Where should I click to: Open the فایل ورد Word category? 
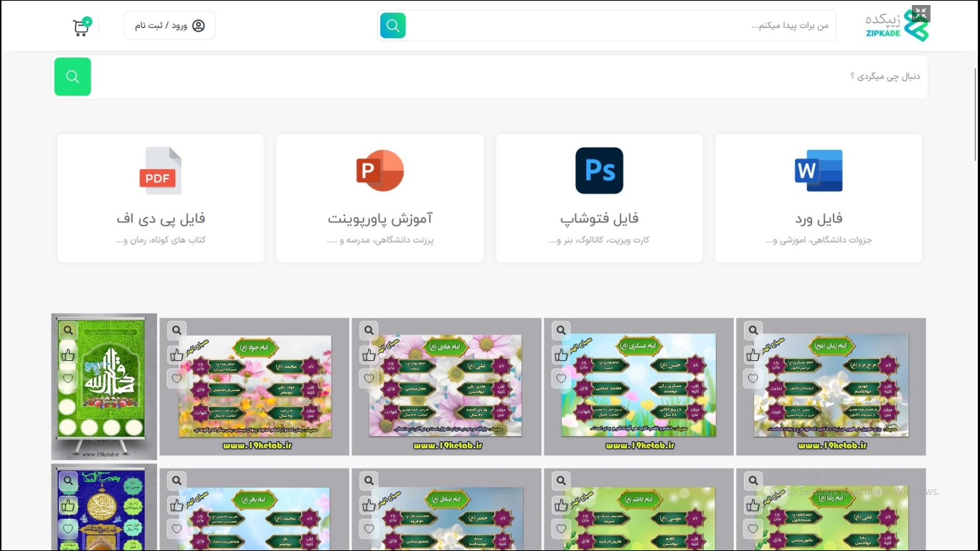[818, 197]
